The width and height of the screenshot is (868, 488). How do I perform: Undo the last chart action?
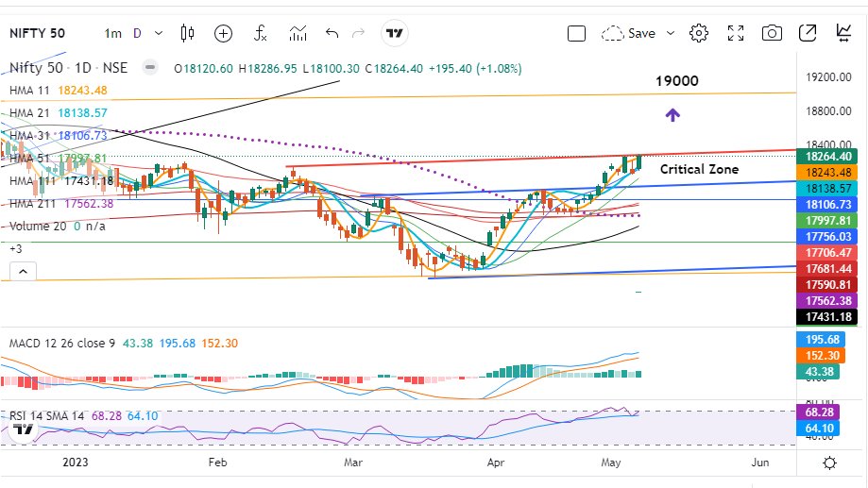(x=332, y=33)
